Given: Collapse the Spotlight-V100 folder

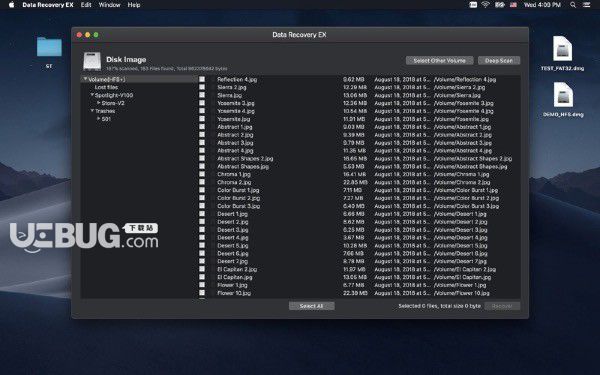Looking at the screenshot, I should (x=92, y=95).
